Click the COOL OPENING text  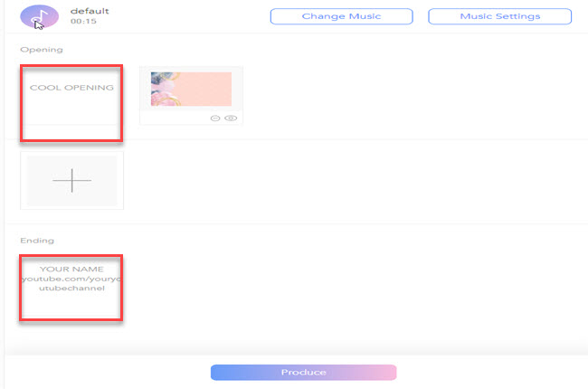tap(71, 88)
